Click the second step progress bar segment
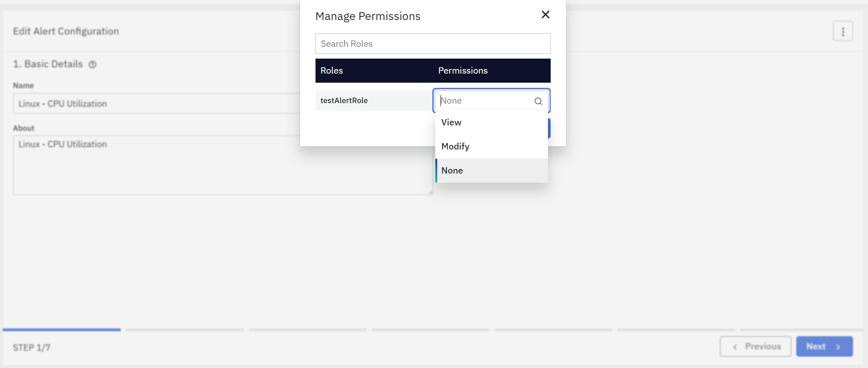The image size is (868, 368). coord(185,330)
